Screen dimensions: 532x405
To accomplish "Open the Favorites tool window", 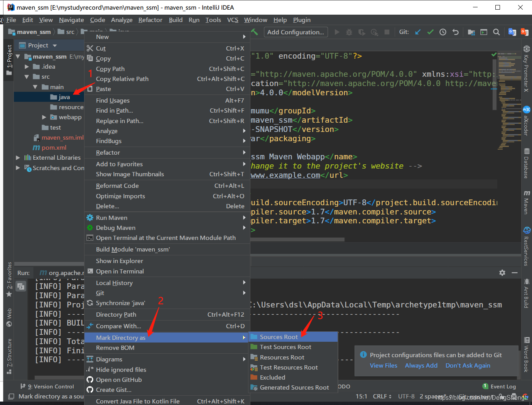I will click(x=9, y=280).
